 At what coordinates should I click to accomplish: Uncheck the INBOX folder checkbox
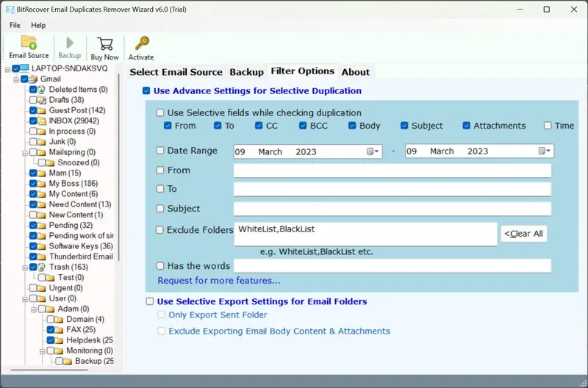pyautogui.click(x=33, y=121)
